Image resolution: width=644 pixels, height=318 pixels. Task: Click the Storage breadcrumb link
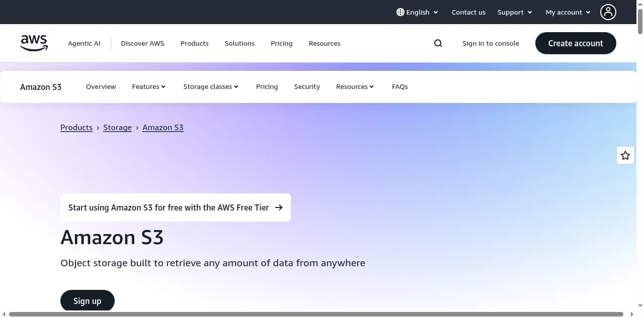(117, 128)
